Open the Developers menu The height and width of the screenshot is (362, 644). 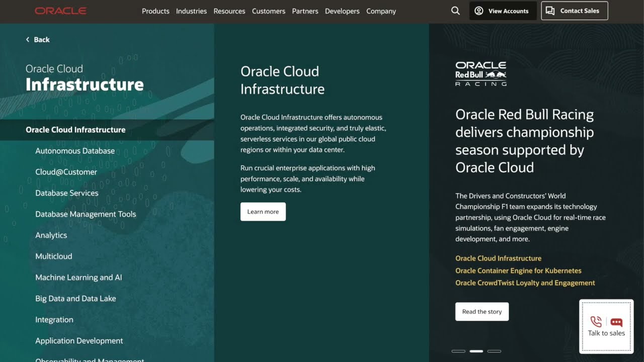click(342, 11)
